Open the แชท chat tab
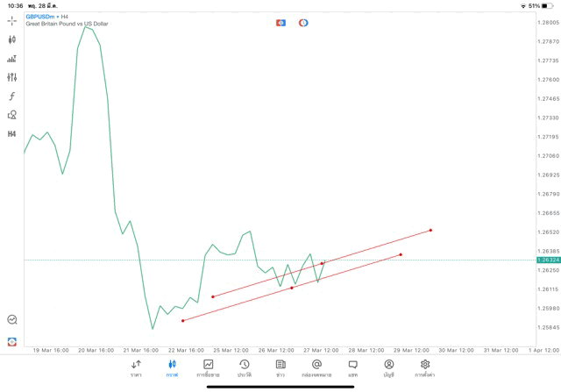This screenshot has height=392, width=561. pos(352,367)
